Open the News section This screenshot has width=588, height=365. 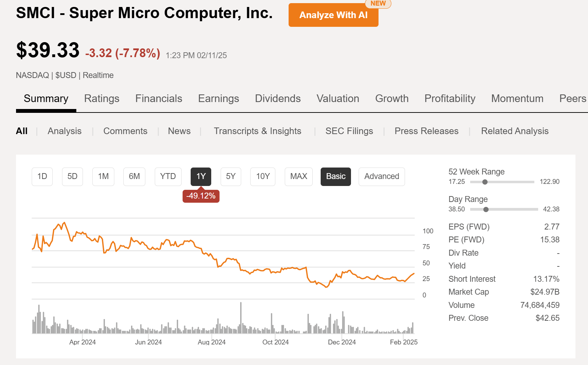point(179,131)
